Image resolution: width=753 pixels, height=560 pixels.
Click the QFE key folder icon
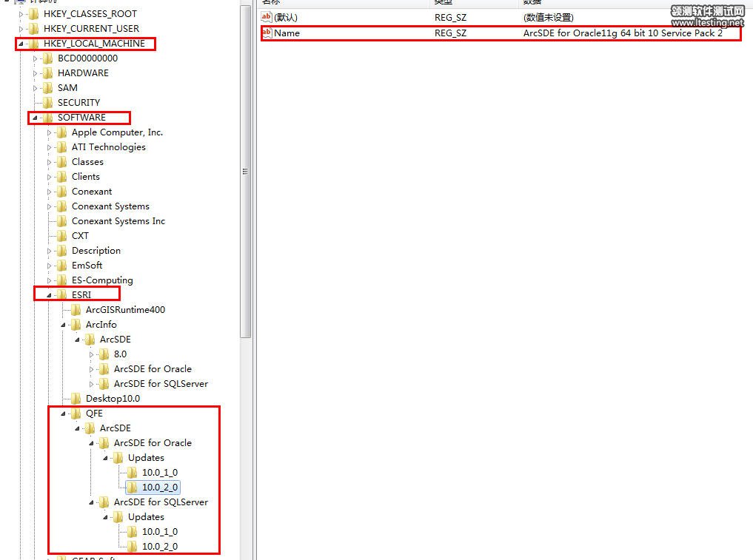(x=76, y=414)
